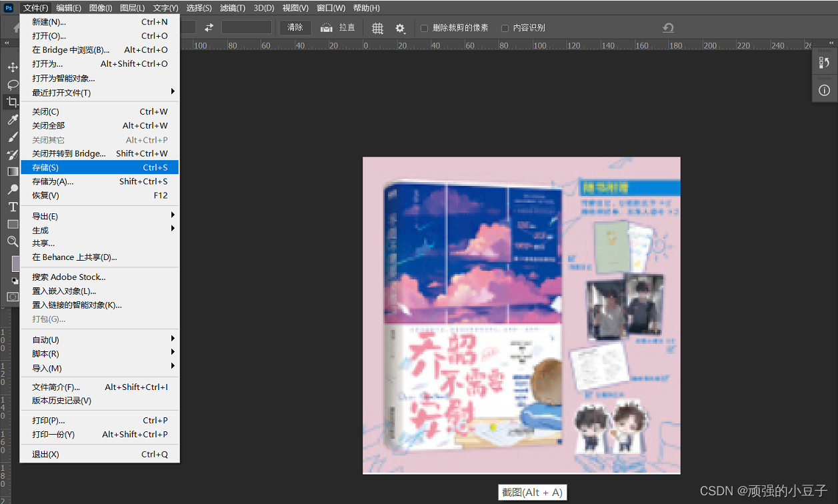Open the 选择(S) menu
Screen dimensions: 838x504
click(199, 8)
